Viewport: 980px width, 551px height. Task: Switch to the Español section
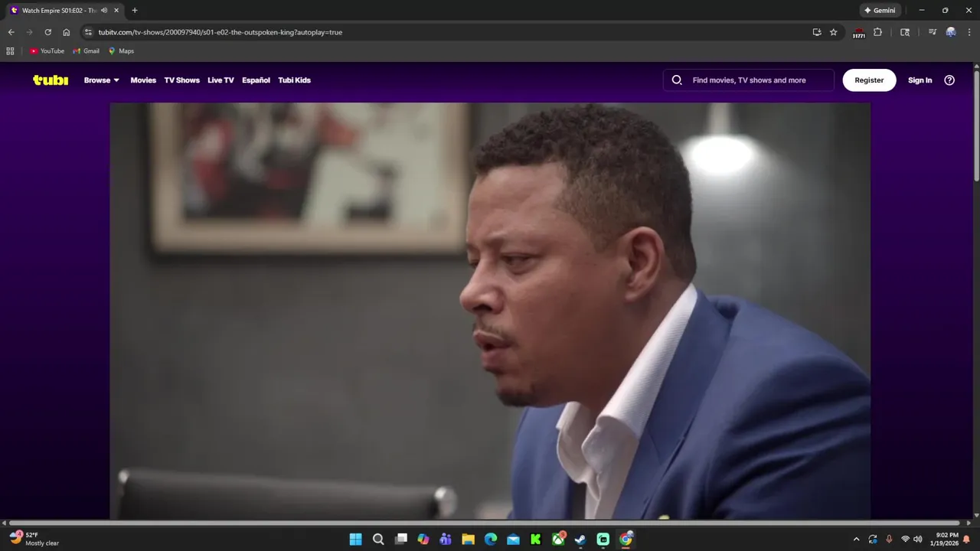pyautogui.click(x=256, y=80)
